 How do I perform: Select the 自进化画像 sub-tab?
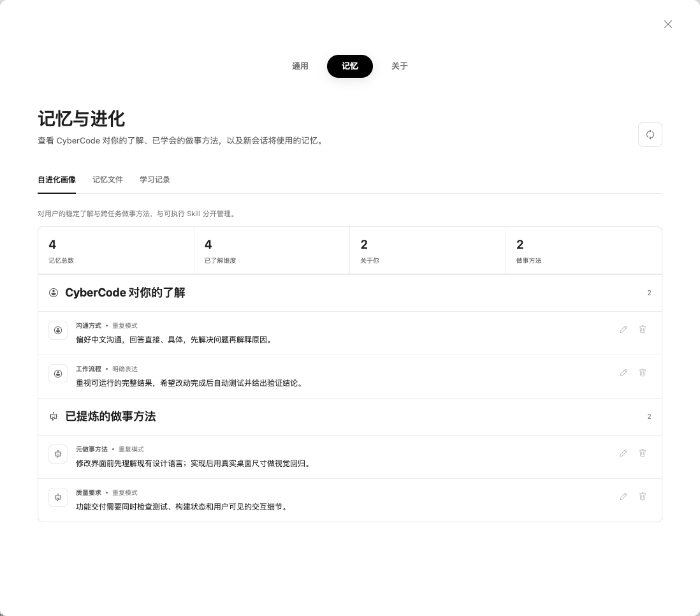pos(57,180)
